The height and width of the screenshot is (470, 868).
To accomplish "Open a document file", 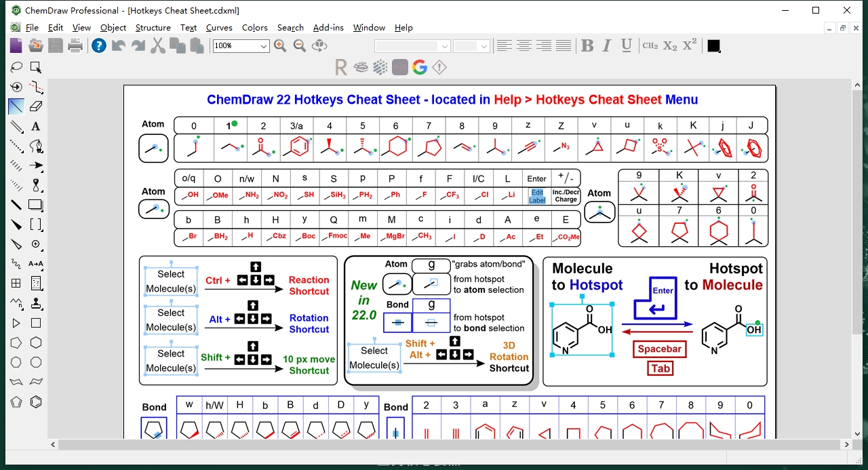I will click(35, 45).
